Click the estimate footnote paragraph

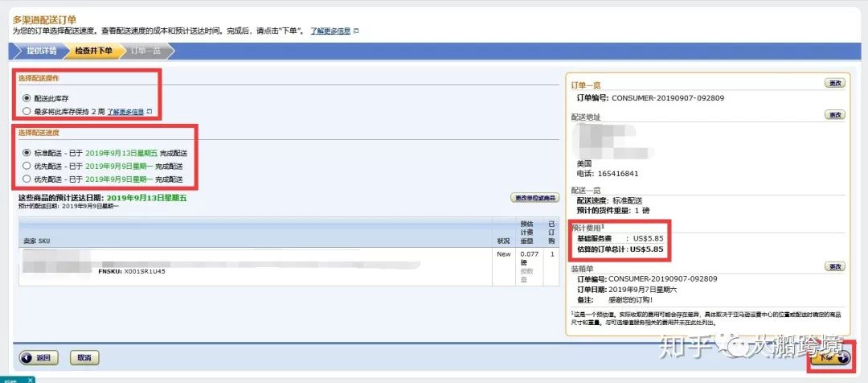pyautogui.click(x=706, y=318)
